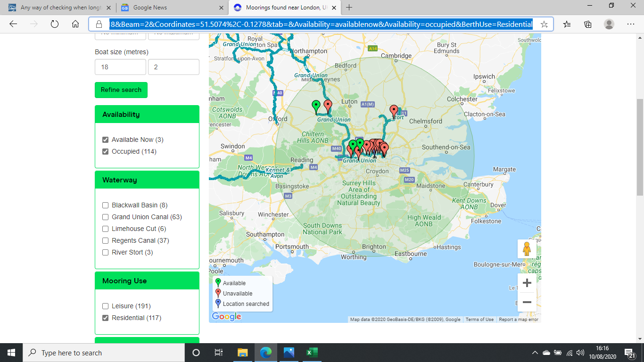Image resolution: width=644 pixels, height=362 pixels.
Task: Click the Availability section header
Action: pos(147,115)
